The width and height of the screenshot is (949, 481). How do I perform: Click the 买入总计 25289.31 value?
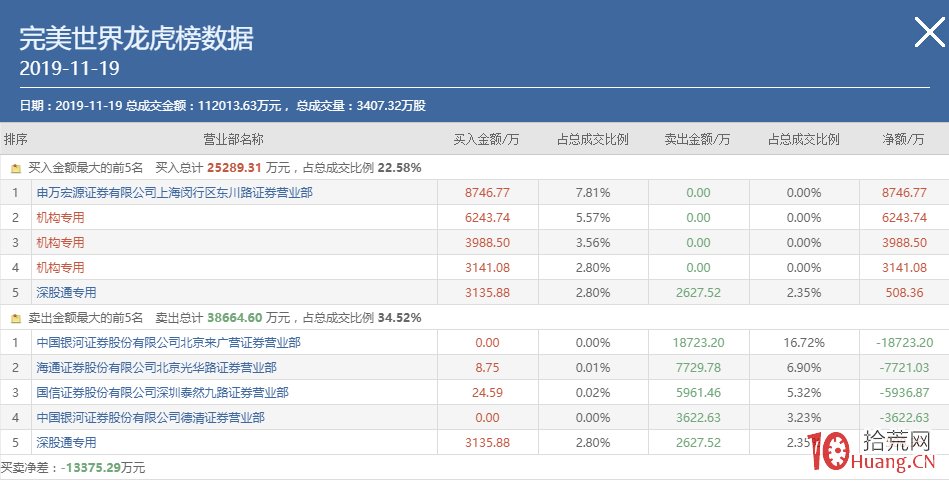coord(234,168)
